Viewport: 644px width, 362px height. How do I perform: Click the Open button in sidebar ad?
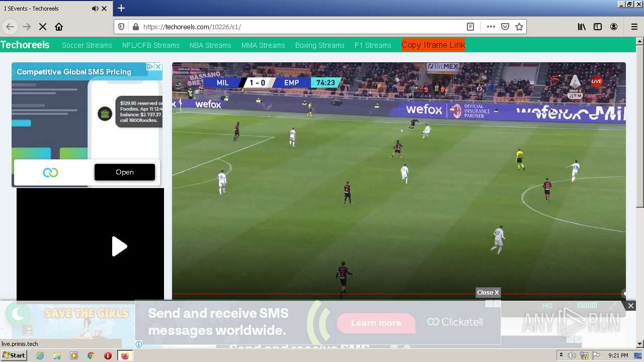pyautogui.click(x=125, y=172)
